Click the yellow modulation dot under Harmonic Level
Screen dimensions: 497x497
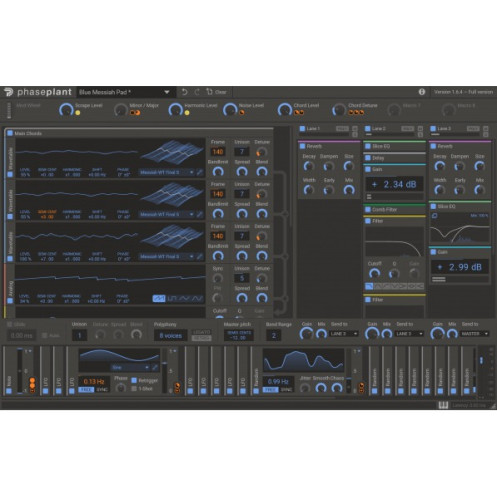[x=187, y=113]
